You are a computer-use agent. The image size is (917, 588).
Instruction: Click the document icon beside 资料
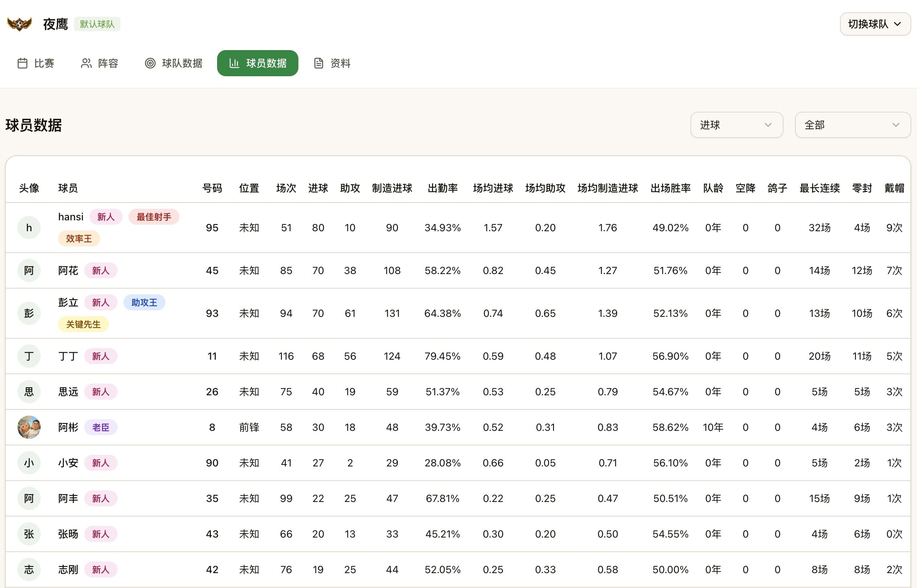(319, 63)
